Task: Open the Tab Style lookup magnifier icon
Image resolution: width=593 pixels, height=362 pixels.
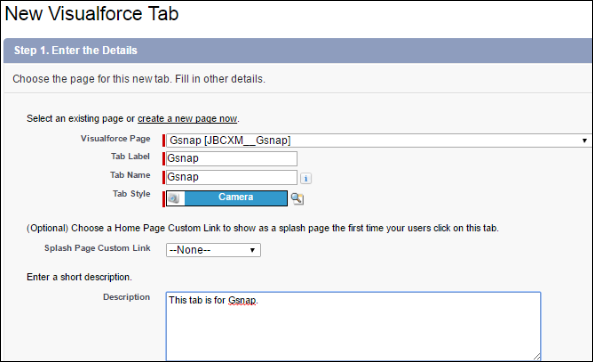Action: pos(297,199)
